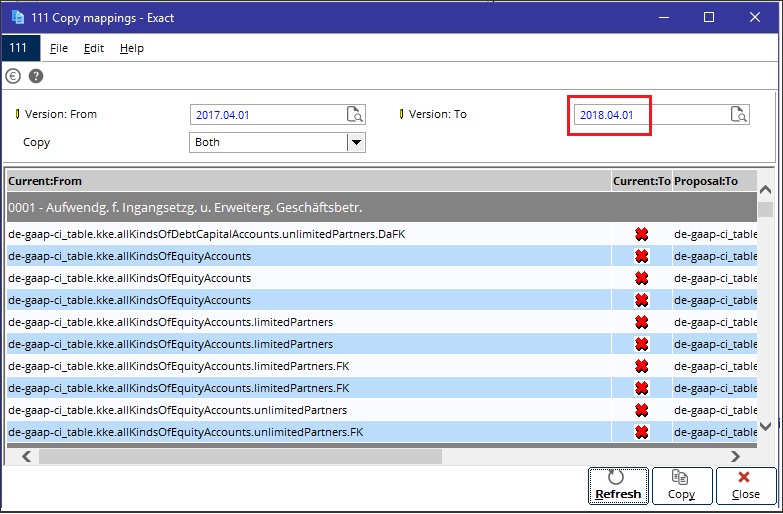Click horizontal scrollbar right arrow
This screenshot has width=783, height=514.
(735, 456)
